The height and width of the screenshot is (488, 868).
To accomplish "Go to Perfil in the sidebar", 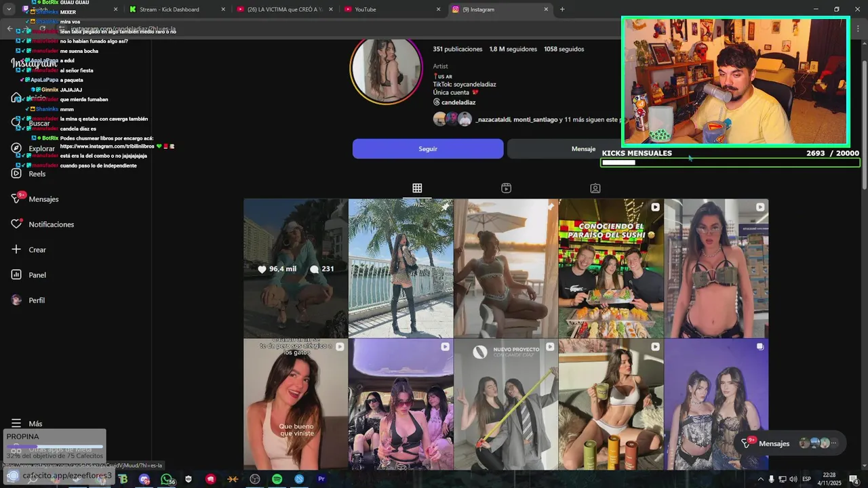I will point(28,300).
